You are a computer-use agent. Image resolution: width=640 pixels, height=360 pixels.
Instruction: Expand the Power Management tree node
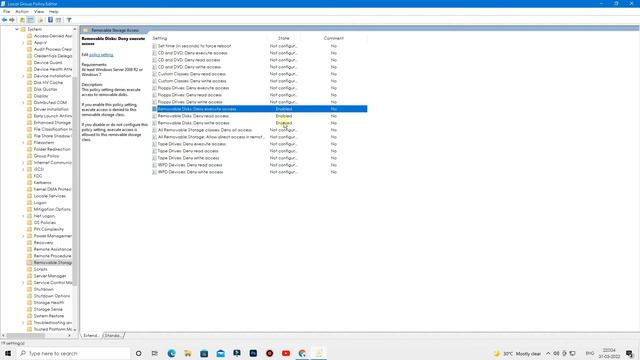[23, 236]
